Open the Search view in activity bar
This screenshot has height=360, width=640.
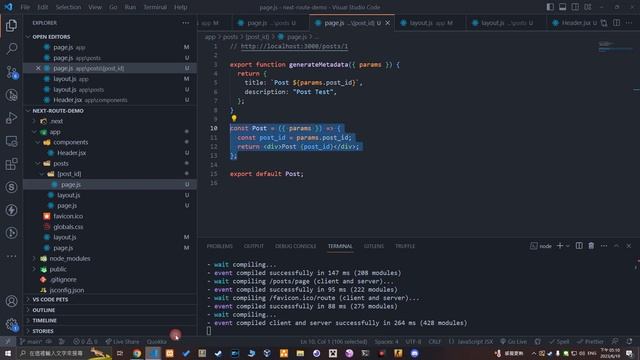point(11,49)
